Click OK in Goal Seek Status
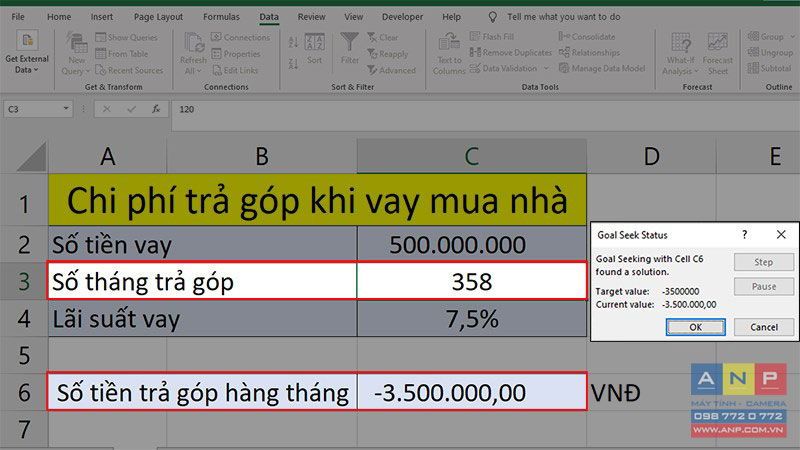The image size is (800, 450). (x=695, y=327)
